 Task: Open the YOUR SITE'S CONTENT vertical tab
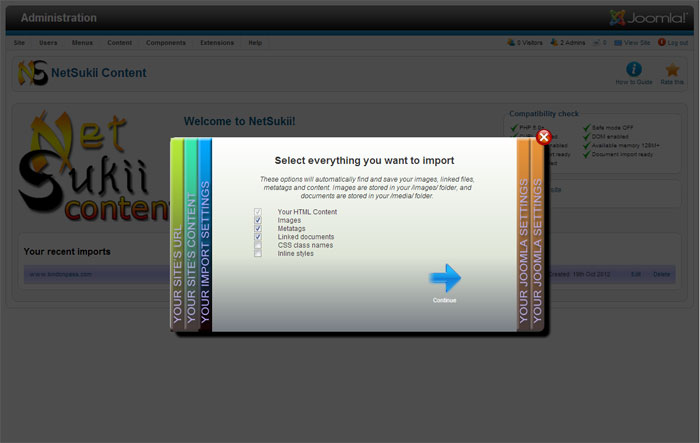pos(191,234)
